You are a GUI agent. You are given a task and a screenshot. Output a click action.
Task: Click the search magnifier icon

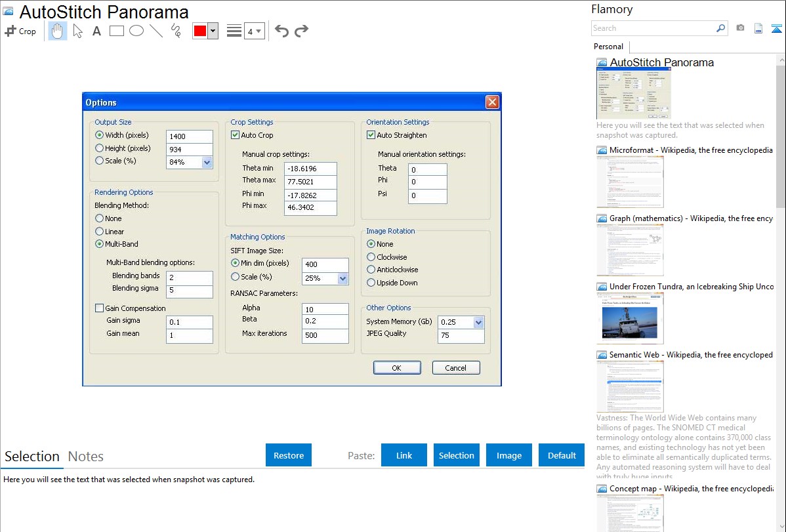[x=720, y=28]
